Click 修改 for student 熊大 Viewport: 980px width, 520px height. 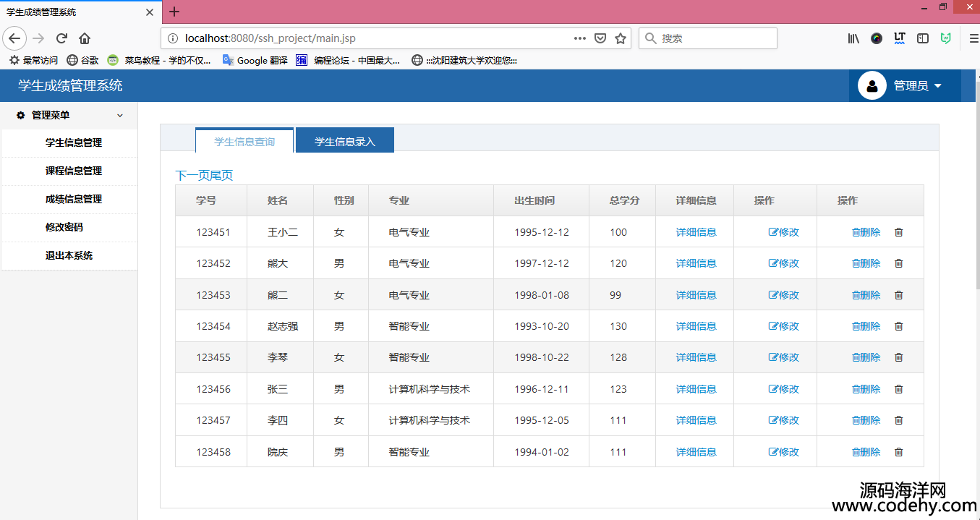click(x=784, y=263)
